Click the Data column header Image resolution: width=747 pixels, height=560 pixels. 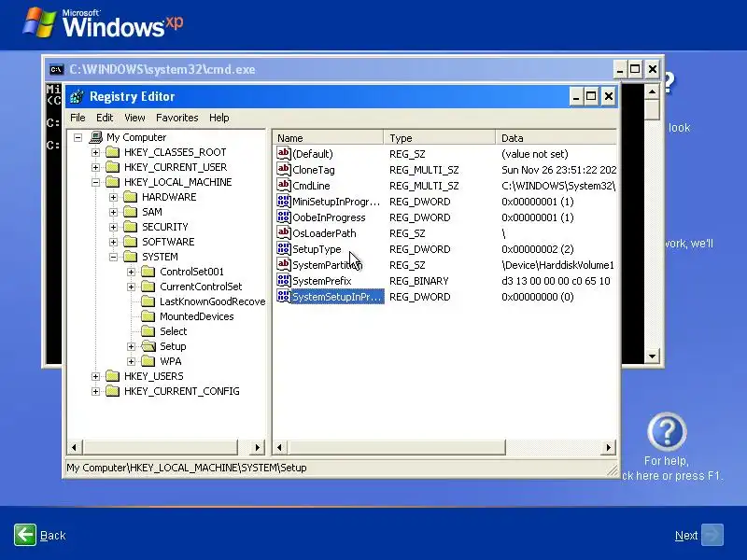click(x=556, y=138)
